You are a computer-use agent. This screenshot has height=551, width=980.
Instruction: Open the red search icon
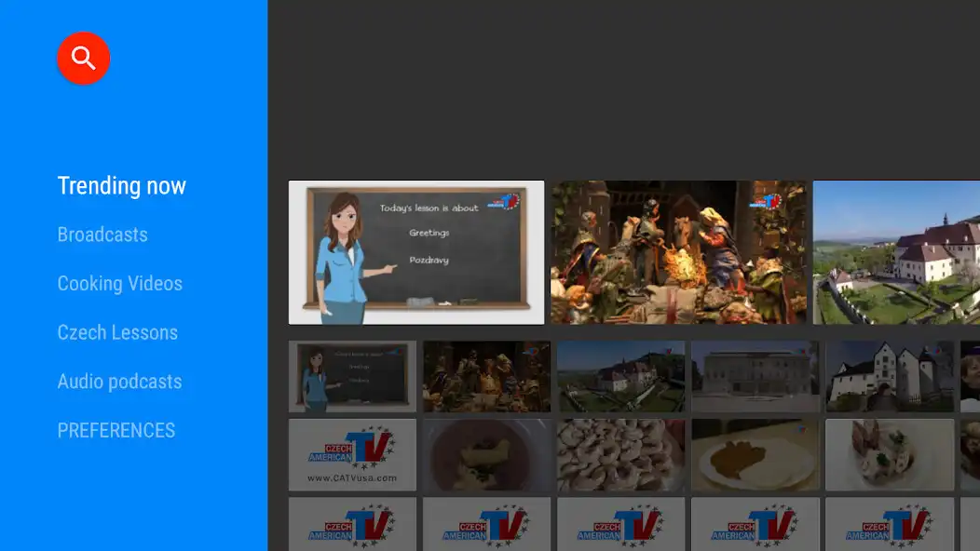83,57
